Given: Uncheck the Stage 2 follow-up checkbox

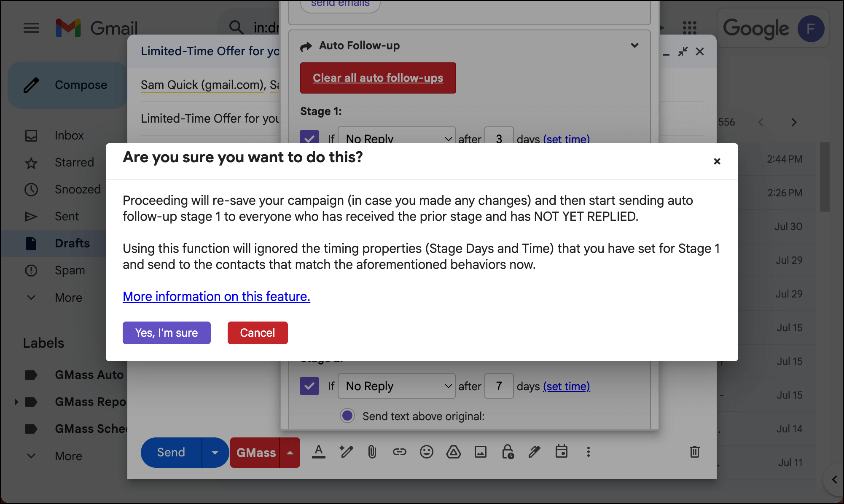Looking at the screenshot, I should 309,386.
